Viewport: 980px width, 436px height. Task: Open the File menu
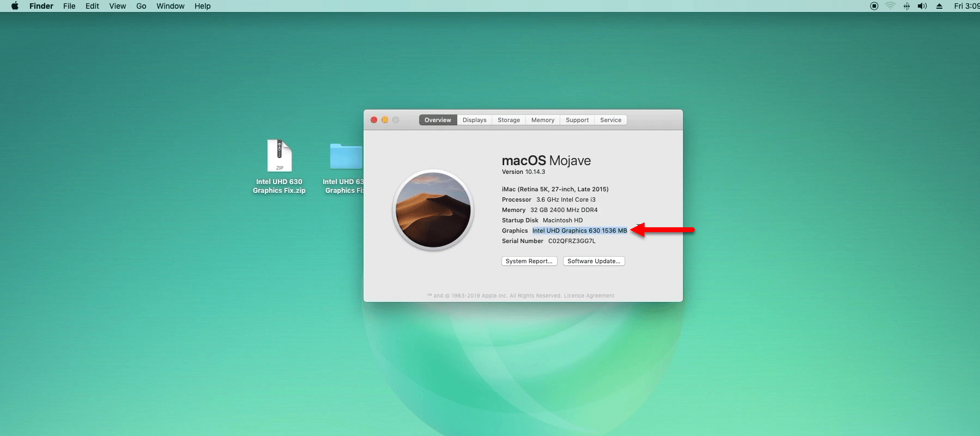point(69,6)
